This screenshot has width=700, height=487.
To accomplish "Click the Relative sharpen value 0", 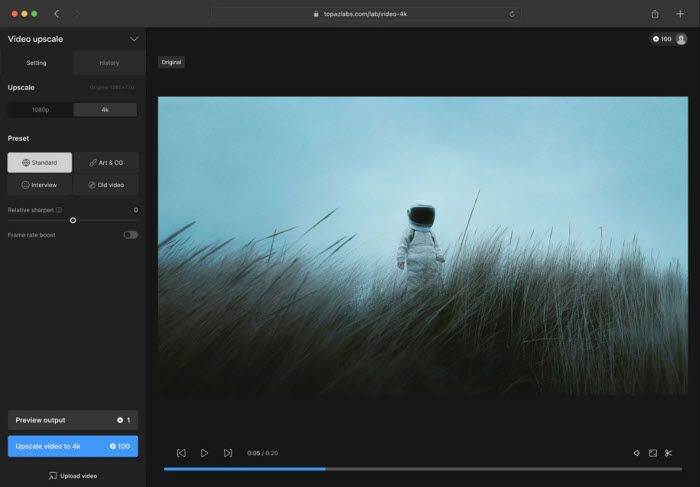I will click(x=136, y=210).
